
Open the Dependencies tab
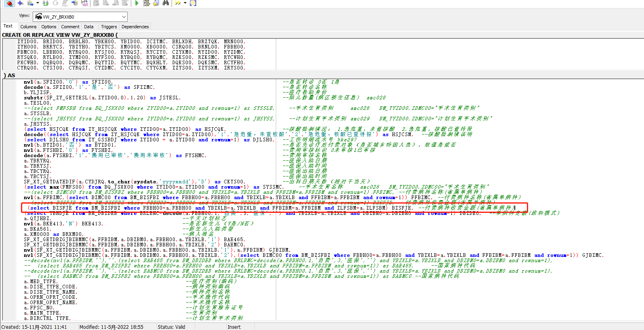(x=135, y=27)
